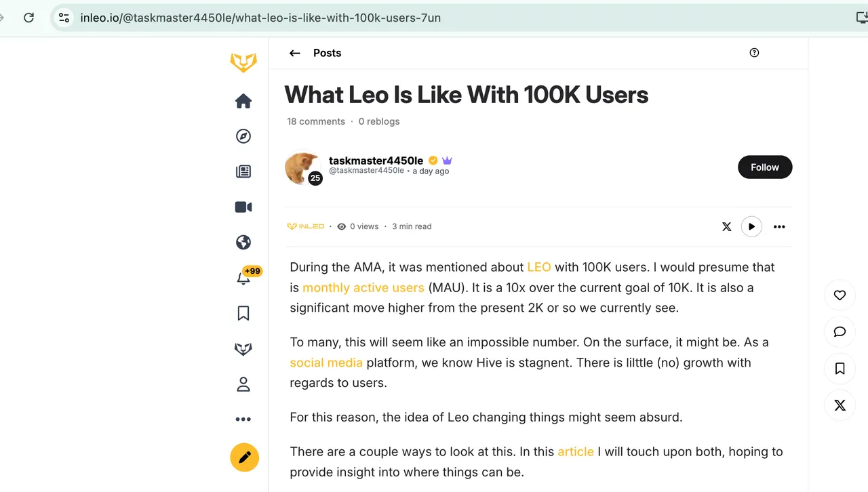The image size is (868, 492).
Task: Open comments via floating speech bubble
Action: coord(840,331)
